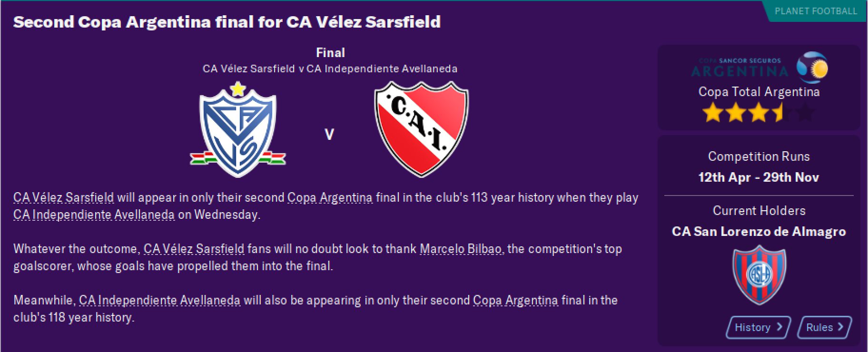The width and height of the screenshot is (868, 352).
Task: Click the San Lorenzo club badge
Action: coord(759,275)
